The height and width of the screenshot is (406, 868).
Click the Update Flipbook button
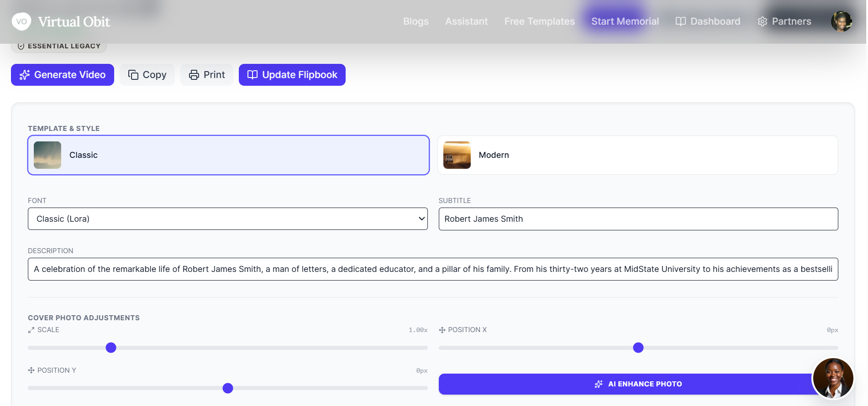[292, 75]
